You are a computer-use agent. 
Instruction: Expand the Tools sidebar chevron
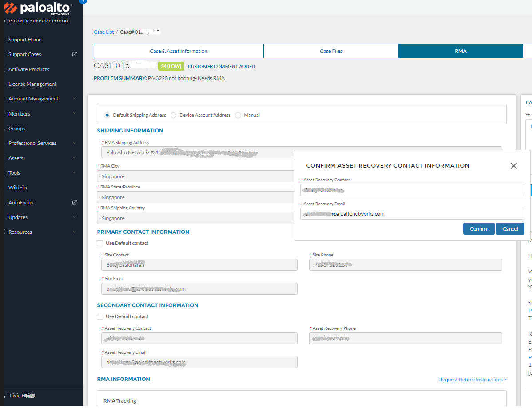click(74, 173)
